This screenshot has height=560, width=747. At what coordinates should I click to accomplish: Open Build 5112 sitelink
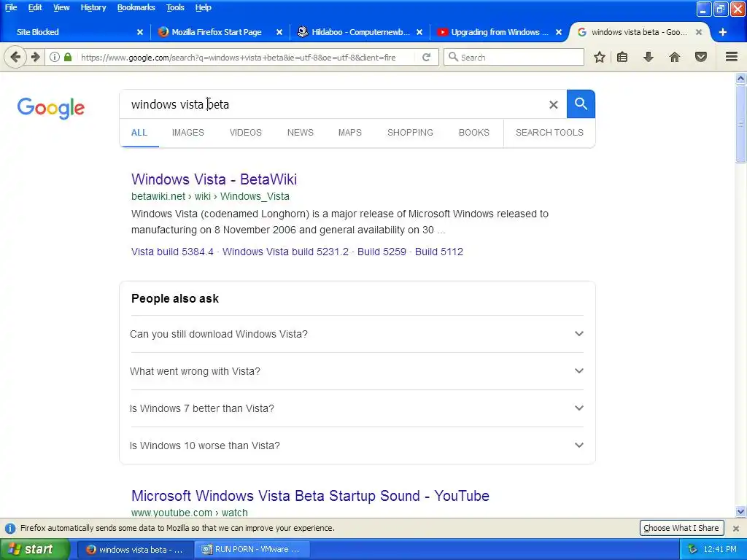438,252
